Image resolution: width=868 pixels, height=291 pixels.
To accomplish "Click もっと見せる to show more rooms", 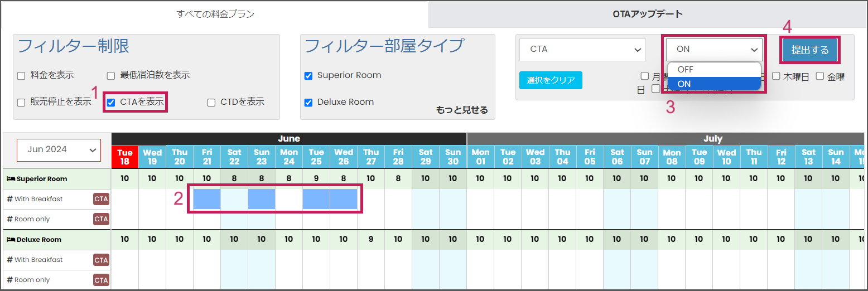I will tap(462, 110).
